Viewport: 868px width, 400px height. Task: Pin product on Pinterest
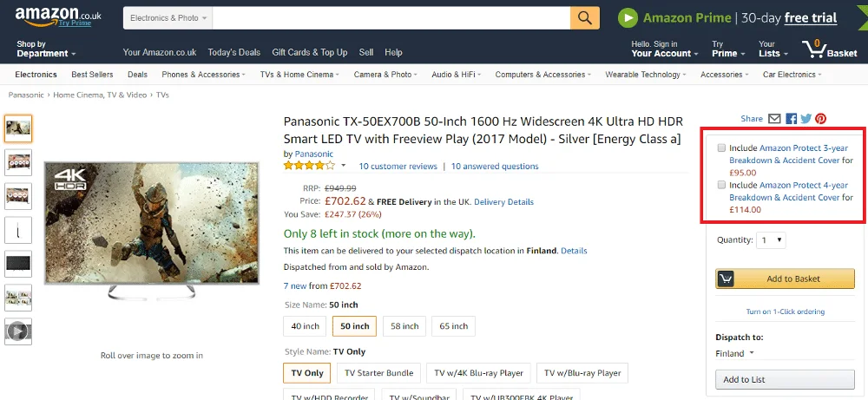coord(820,119)
